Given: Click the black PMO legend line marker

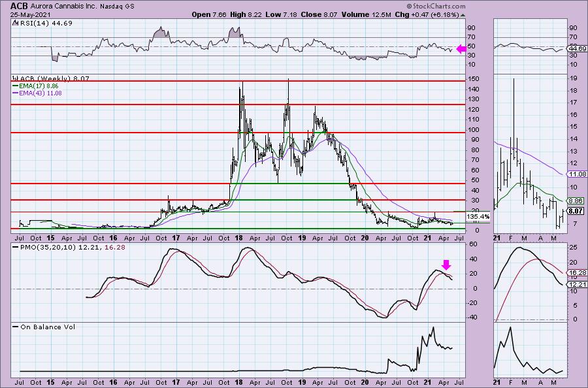Looking at the screenshot, I should [x=16, y=248].
